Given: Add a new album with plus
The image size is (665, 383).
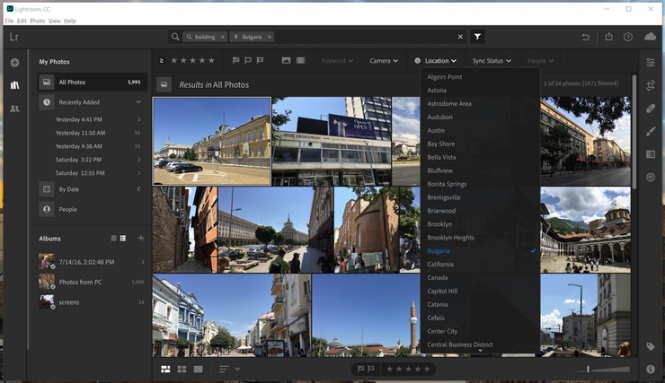Looking at the screenshot, I should click(x=141, y=238).
